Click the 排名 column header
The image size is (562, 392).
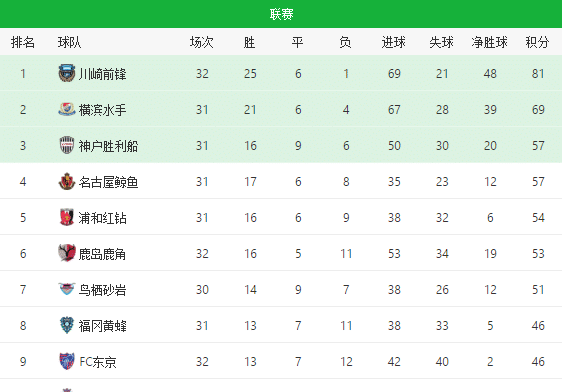(23, 42)
